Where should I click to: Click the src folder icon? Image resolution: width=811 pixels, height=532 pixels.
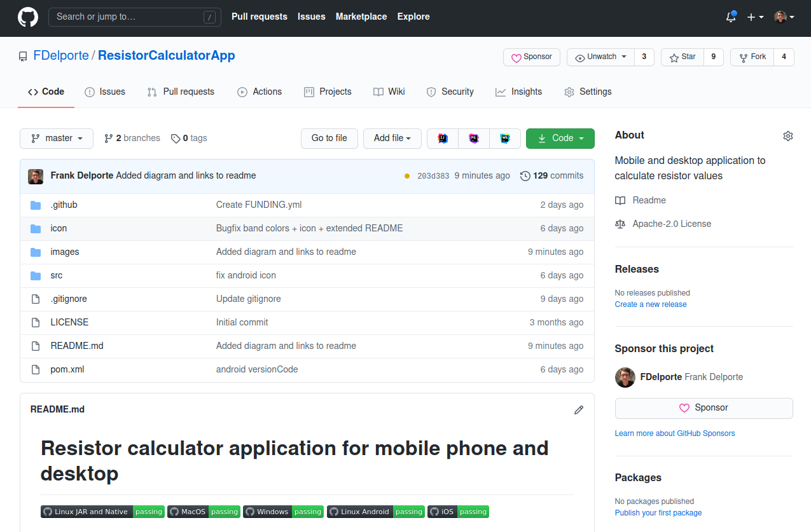click(36, 276)
